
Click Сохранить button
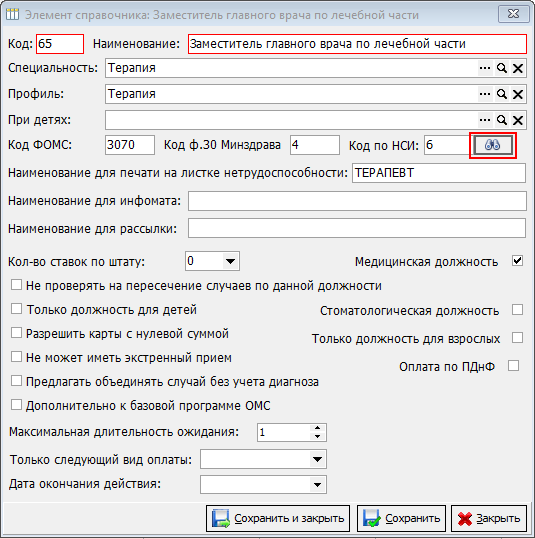(x=401, y=518)
